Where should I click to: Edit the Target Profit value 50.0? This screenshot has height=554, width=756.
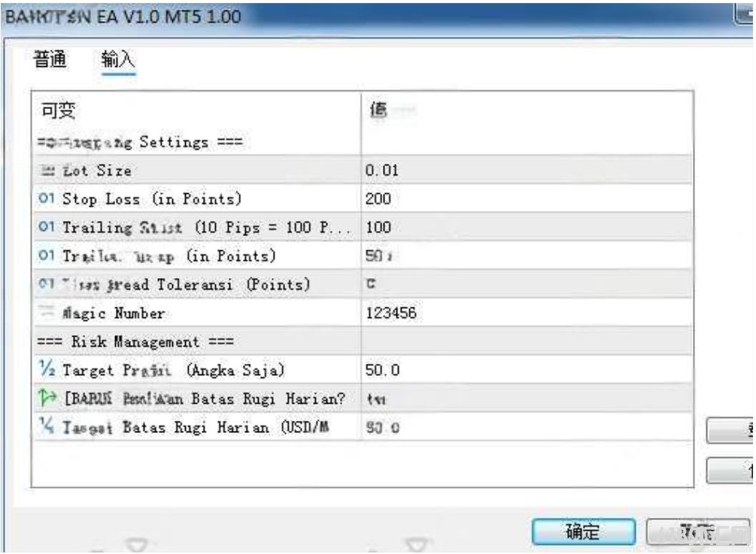coord(527,370)
